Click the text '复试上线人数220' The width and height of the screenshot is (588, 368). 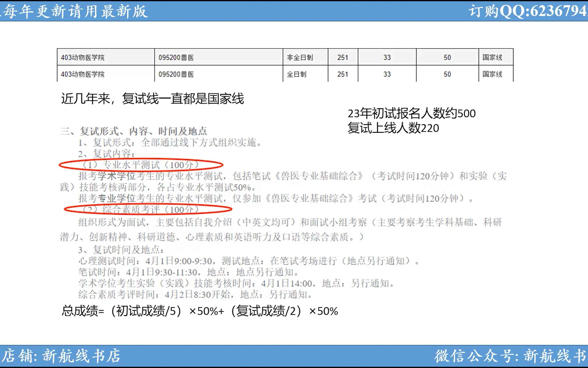click(x=393, y=128)
